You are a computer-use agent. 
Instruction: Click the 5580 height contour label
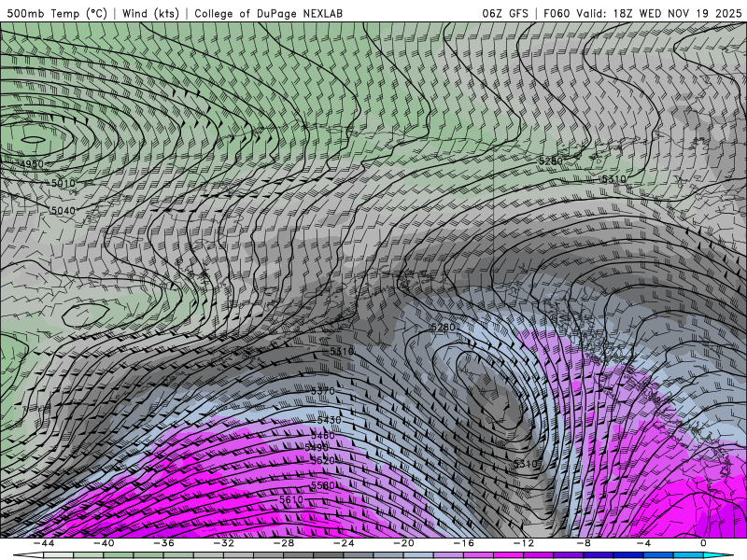pos(323,485)
